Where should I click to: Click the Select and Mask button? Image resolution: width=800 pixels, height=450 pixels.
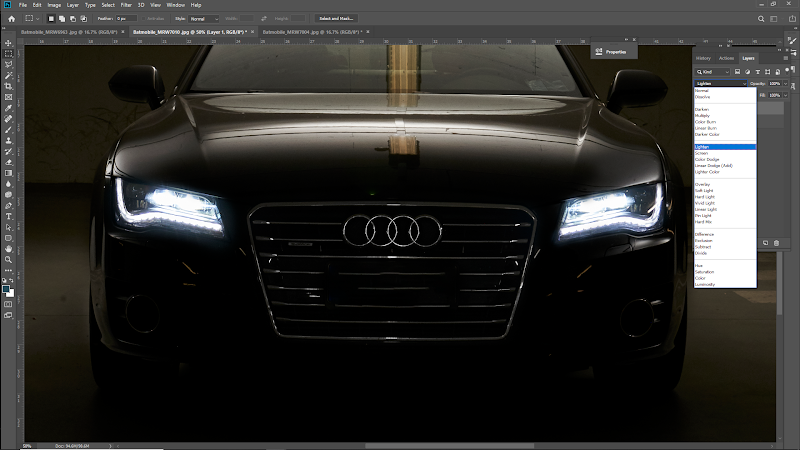coord(336,18)
